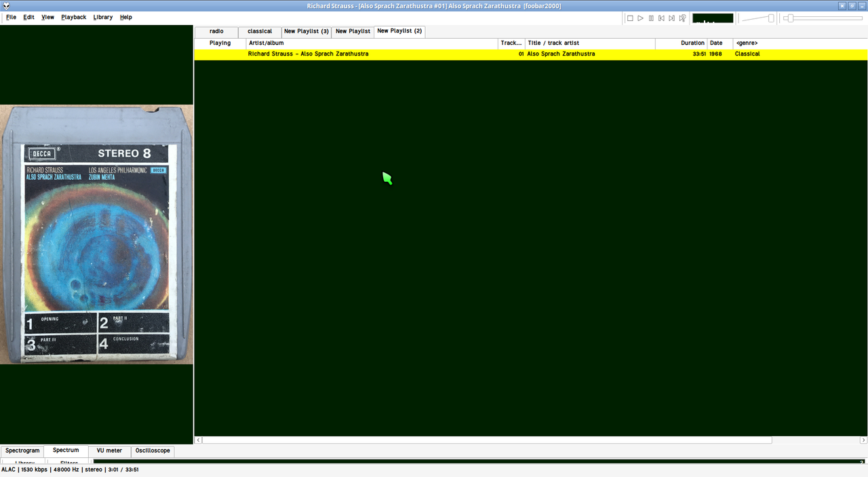Switch to the New Playlist tab
The image size is (868, 477).
(x=353, y=31)
